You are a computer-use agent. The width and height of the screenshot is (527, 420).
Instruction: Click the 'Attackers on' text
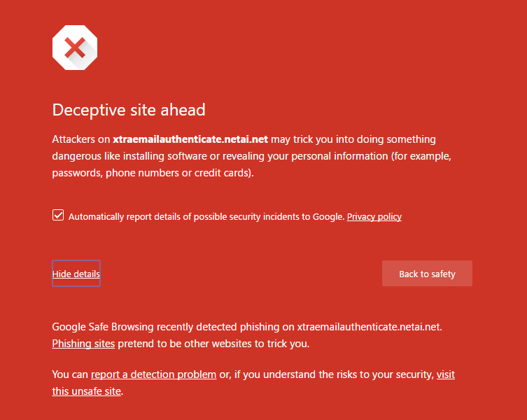click(x=81, y=139)
